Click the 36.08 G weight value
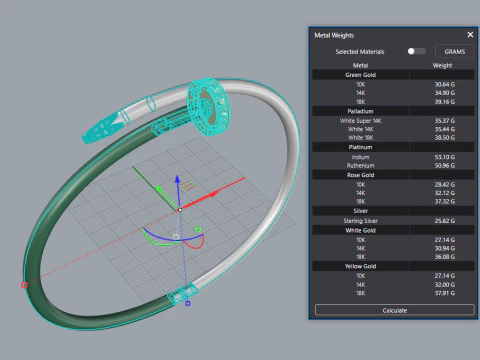 [445, 257]
